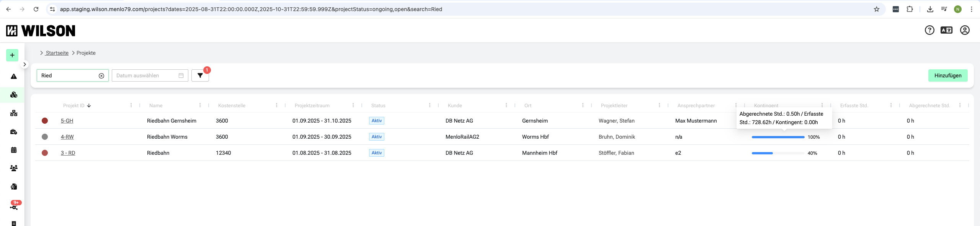Clear the Ried search text
This screenshot has width=980, height=226.
point(101,76)
